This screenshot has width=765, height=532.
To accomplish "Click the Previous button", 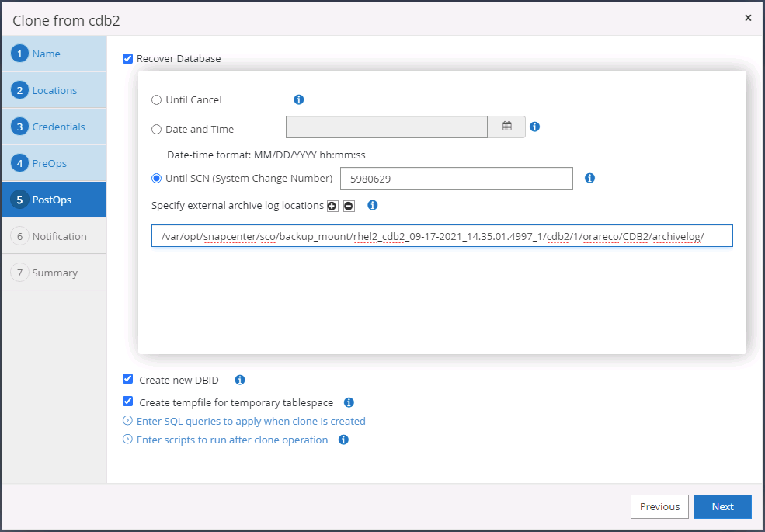I will tap(659, 506).
